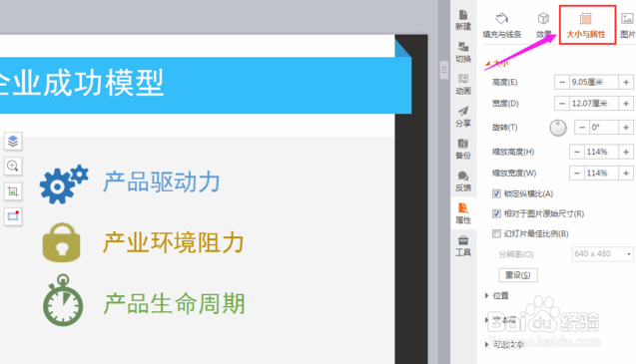
Task: Switch to 效果 tab
Action: (x=543, y=26)
